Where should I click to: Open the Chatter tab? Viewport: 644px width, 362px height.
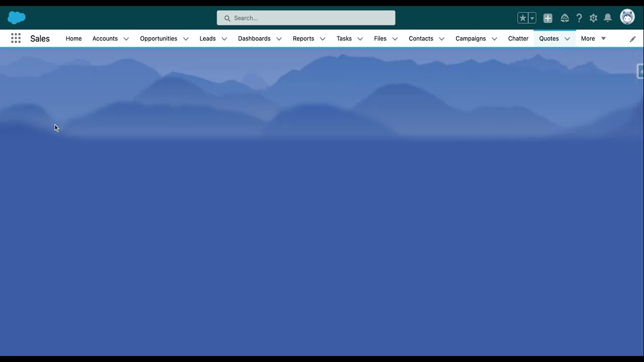click(518, 38)
